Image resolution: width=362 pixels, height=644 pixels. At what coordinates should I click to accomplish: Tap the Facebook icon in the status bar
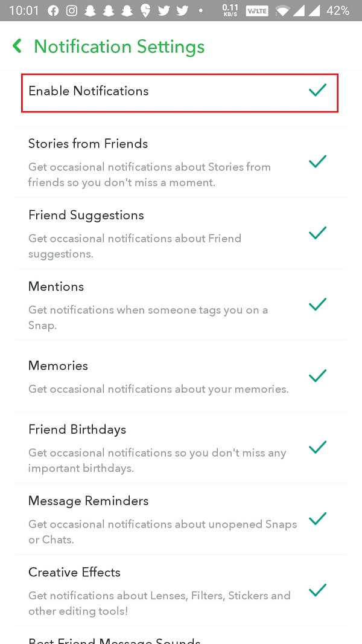(x=54, y=10)
